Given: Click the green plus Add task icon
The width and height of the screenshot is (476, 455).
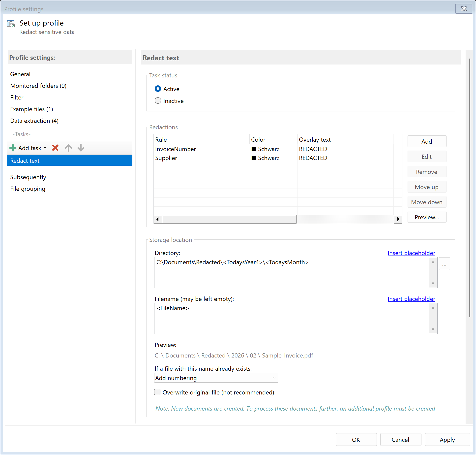Looking at the screenshot, I should pos(13,148).
